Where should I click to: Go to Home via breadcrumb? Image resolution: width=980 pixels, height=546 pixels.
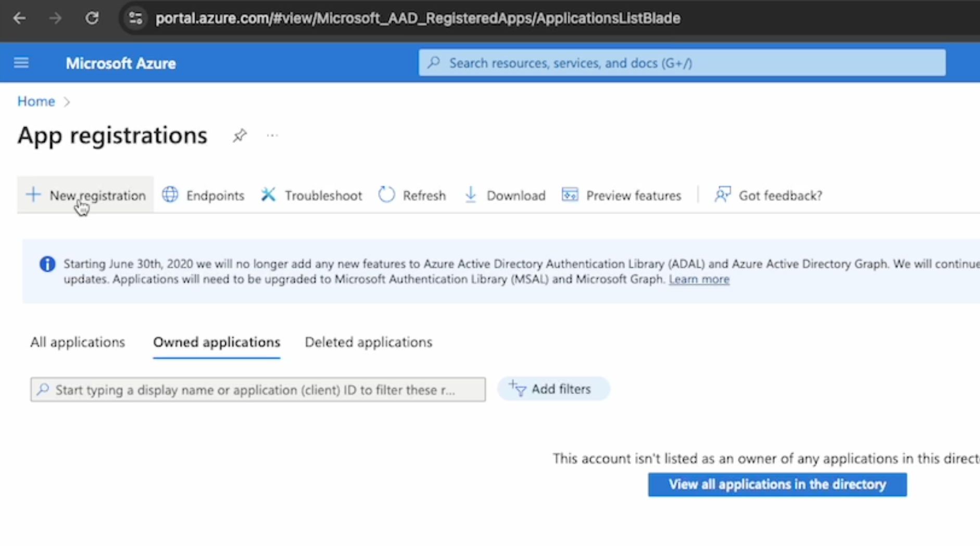36,101
